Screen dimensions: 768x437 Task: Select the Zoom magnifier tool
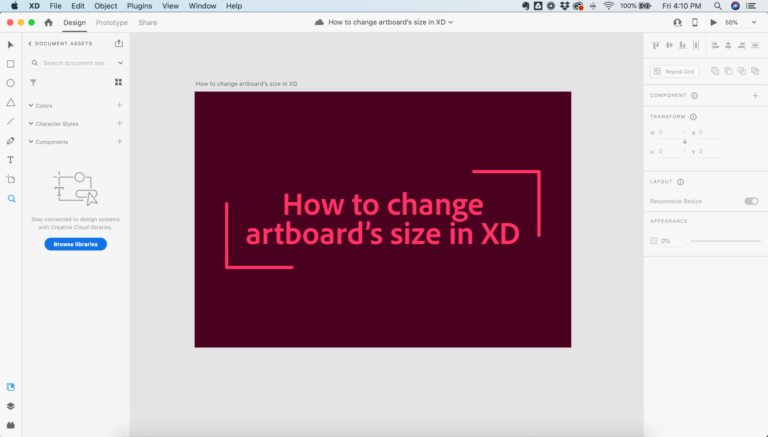click(x=11, y=198)
